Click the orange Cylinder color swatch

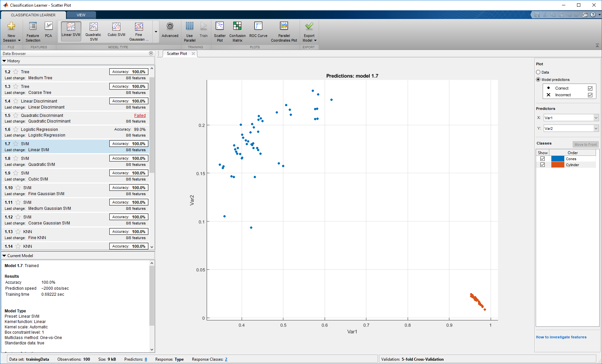[x=558, y=165]
